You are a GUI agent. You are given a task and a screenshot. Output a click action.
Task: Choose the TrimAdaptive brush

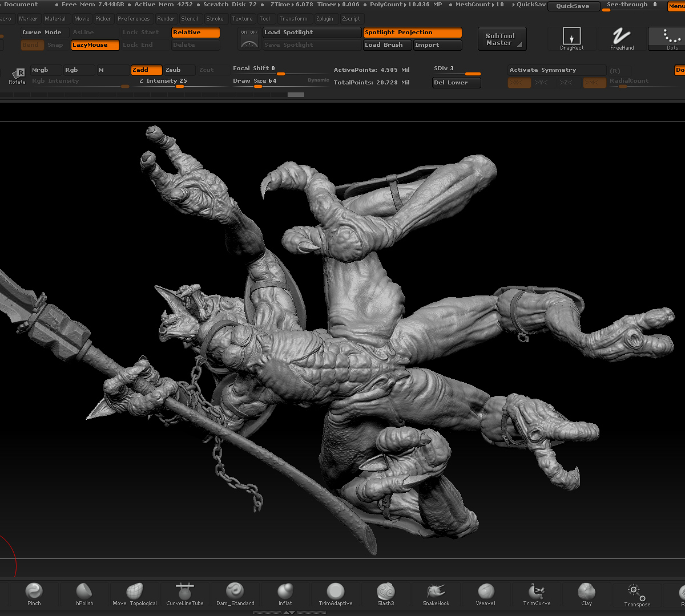click(336, 594)
